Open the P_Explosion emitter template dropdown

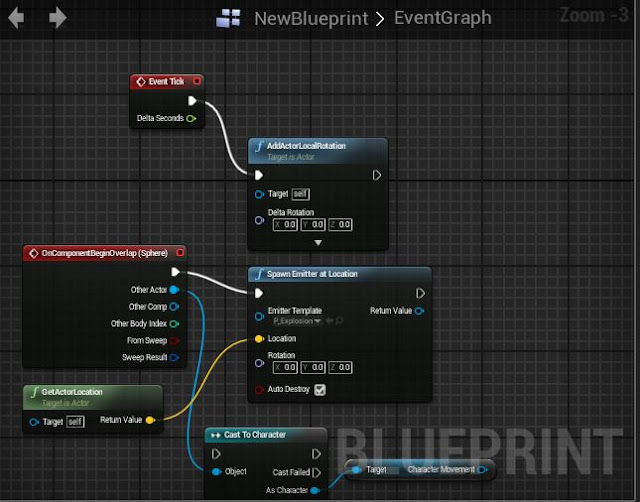(x=297, y=321)
